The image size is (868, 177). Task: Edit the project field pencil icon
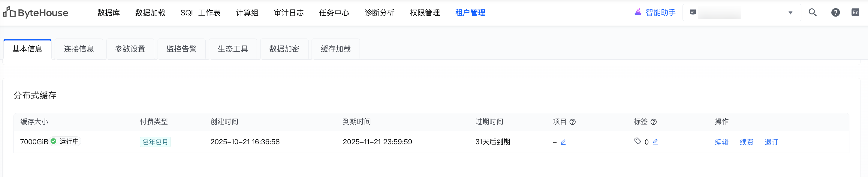click(x=563, y=142)
